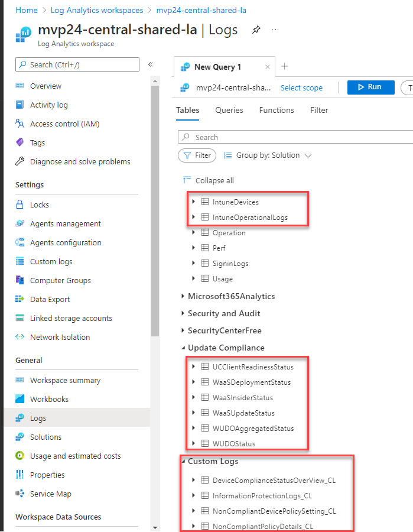Screen dimensions: 413x532
Task: Switch to the Filter tab
Action: point(319,111)
